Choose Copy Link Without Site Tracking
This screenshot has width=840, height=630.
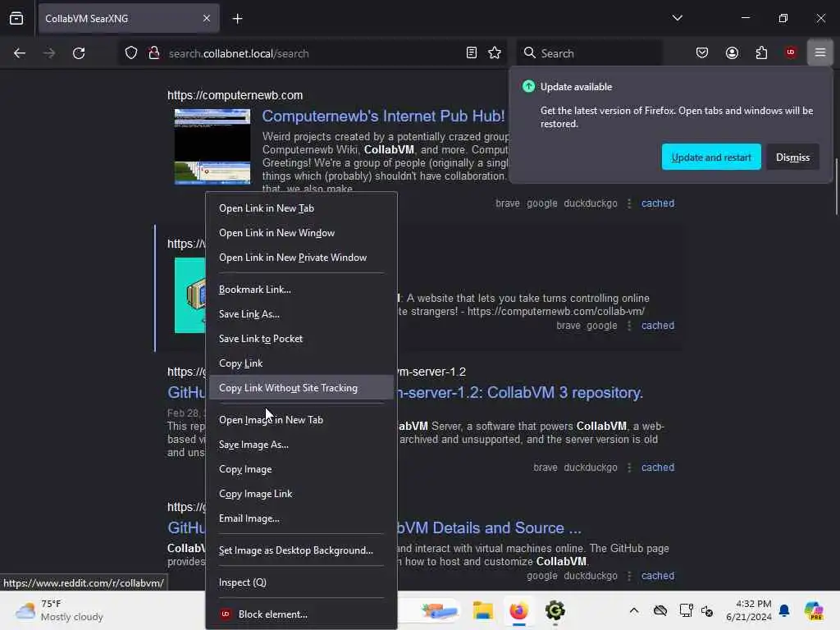pyautogui.click(x=302, y=388)
